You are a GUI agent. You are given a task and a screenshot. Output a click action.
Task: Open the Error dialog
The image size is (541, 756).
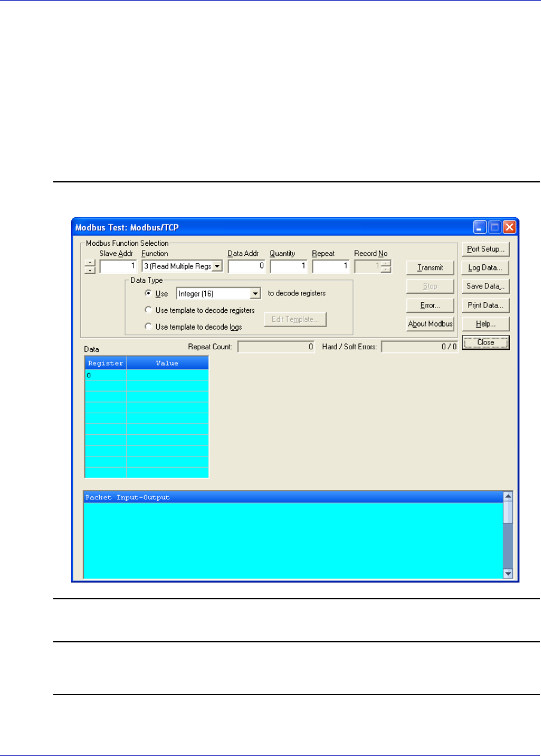[430, 305]
